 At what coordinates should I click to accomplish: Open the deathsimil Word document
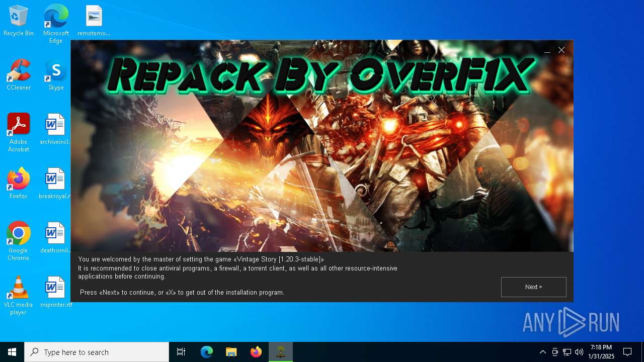[x=55, y=238]
